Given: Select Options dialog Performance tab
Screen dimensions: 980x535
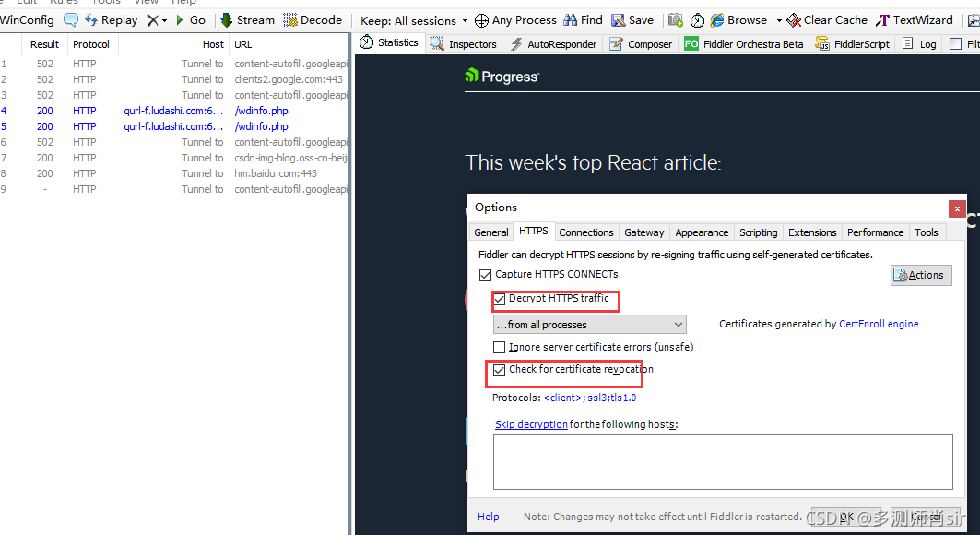Looking at the screenshot, I should pos(875,232).
